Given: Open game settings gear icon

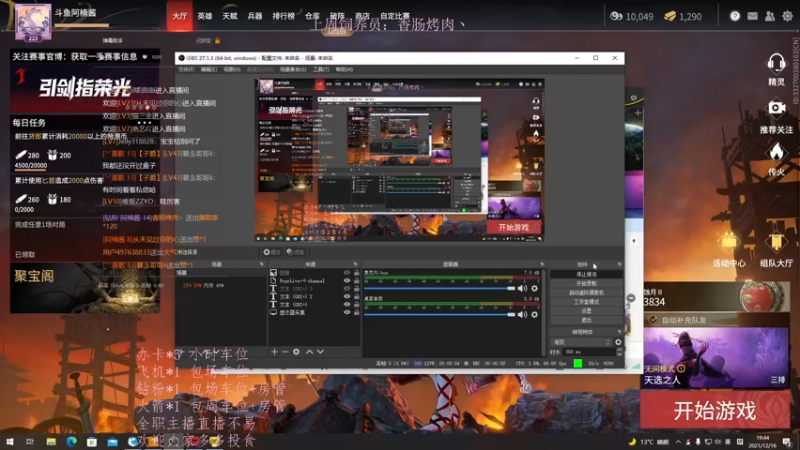Looking at the screenshot, I should click(787, 16).
